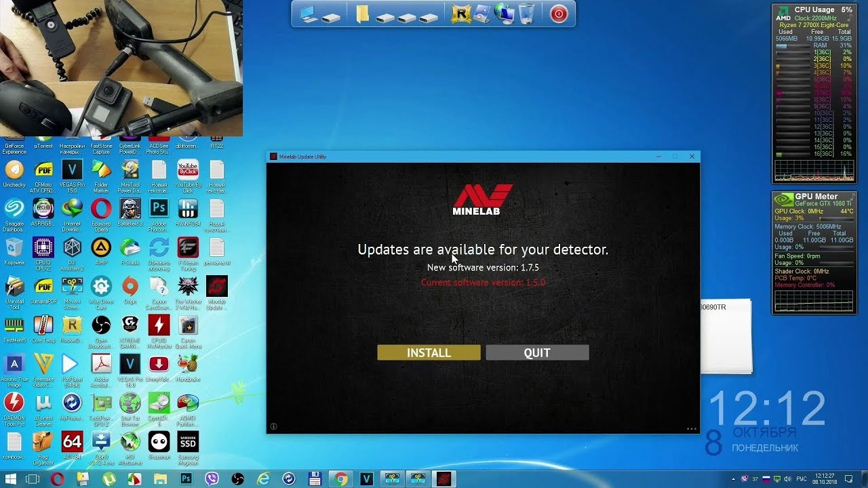Open the info icon in Minelab window corner

(274, 427)
